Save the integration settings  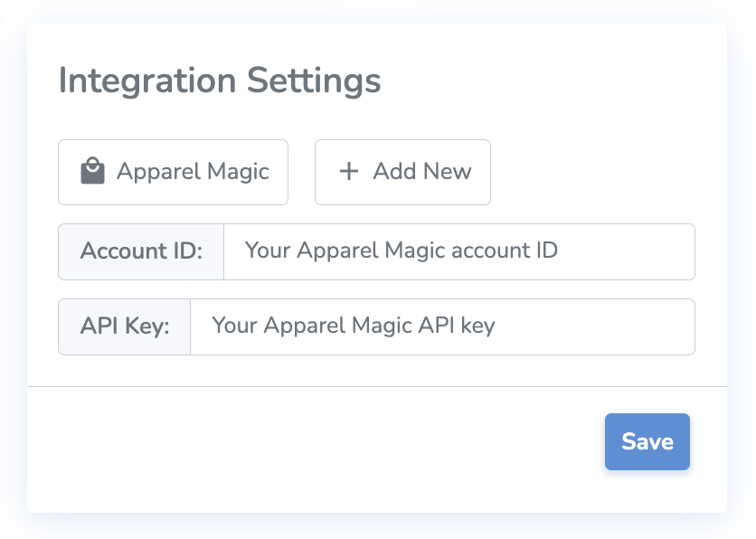(x=647, y=441)
